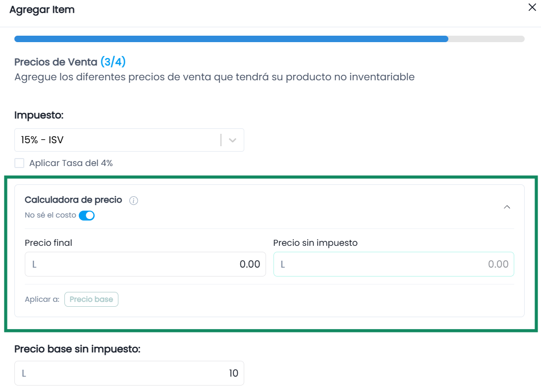
Task: Click the No sé el costo label text
Action: pos(51,215)
